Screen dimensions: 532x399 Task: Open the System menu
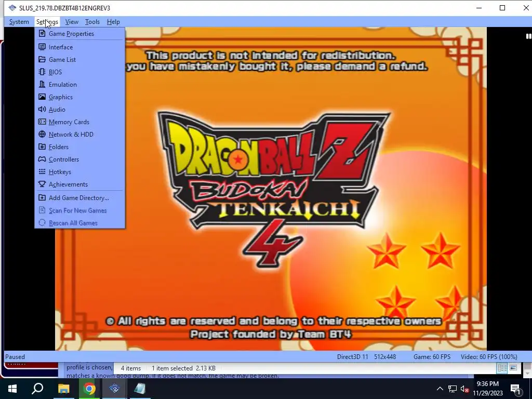click(19, 22)
